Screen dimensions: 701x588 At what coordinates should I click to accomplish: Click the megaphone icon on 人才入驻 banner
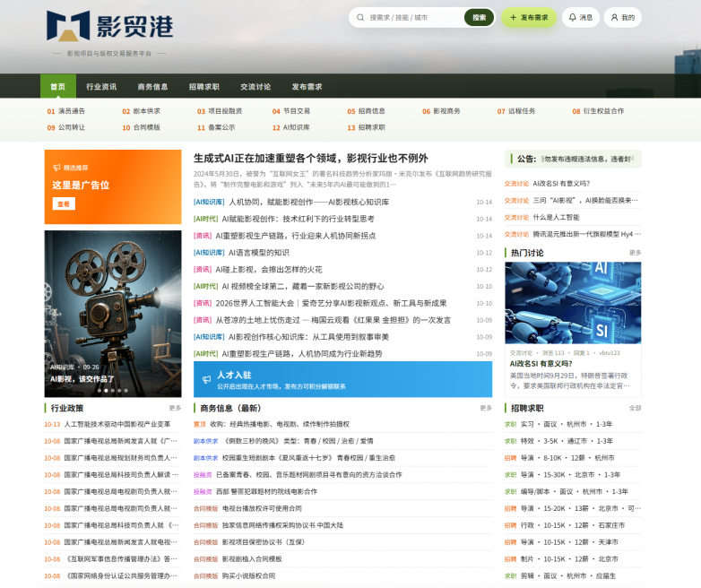point(206,379)
